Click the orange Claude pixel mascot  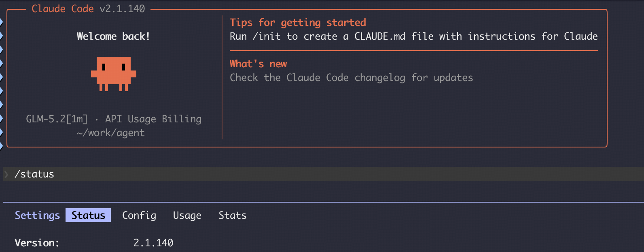[x=114, y=74]
